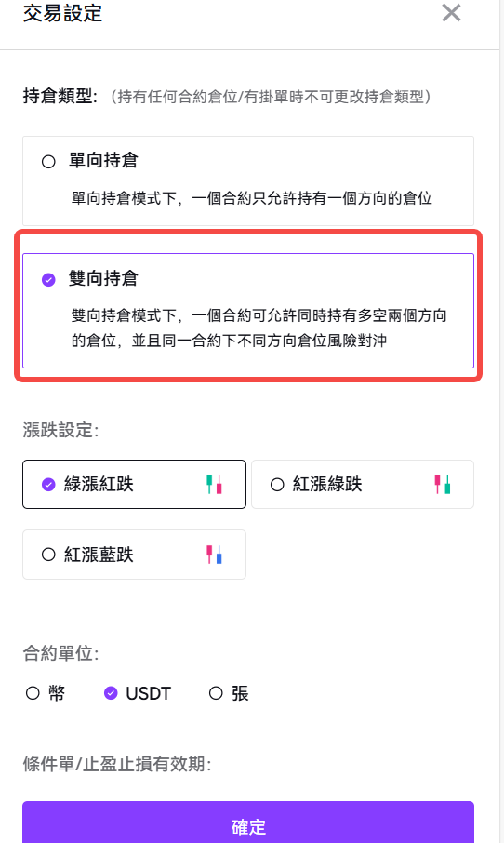The image size is (504, 843).
Task: Confirm settings with the 確定 button
Action: coord(248,823)
